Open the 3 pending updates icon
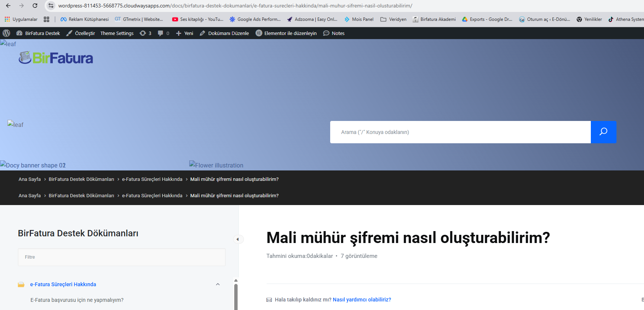This screenshot has width=644, height=310. [145, 33]
